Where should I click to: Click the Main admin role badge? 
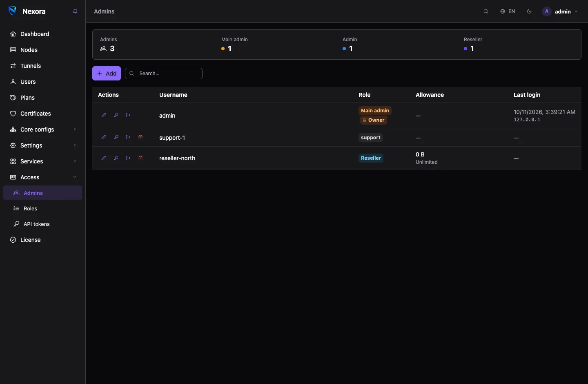[x=375, y=111]
